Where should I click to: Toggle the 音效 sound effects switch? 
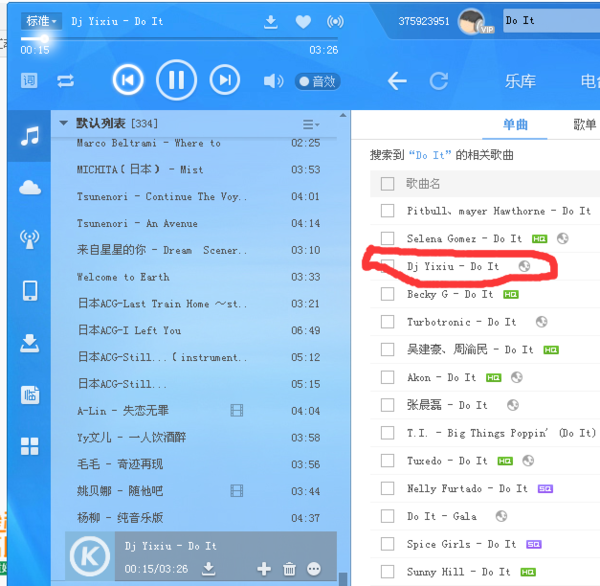coord(318,82)
